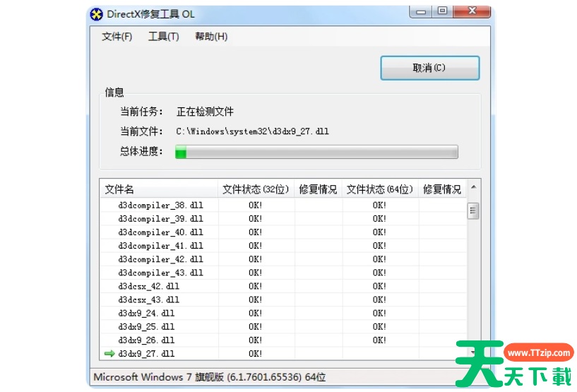Click the 32-bit OK! status of d3dcompiler_38.dll
The width and height of the screenshot is (577, 392).
point(256,205)
